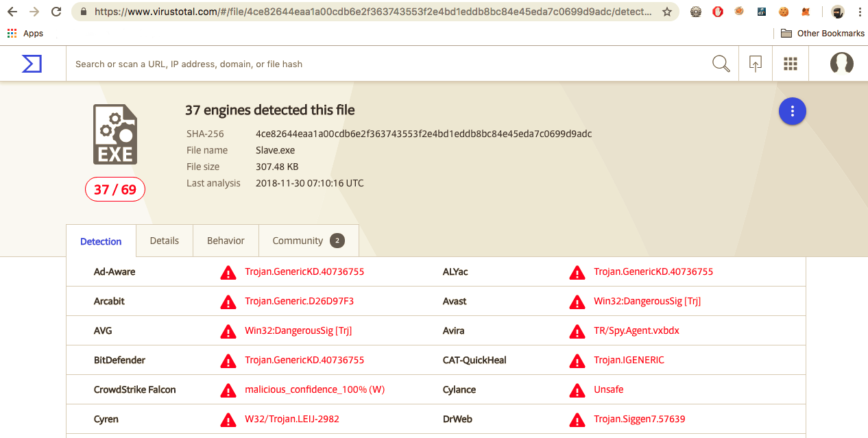Switch to the Detection tab
868x438 pixels.
[101, 241]
